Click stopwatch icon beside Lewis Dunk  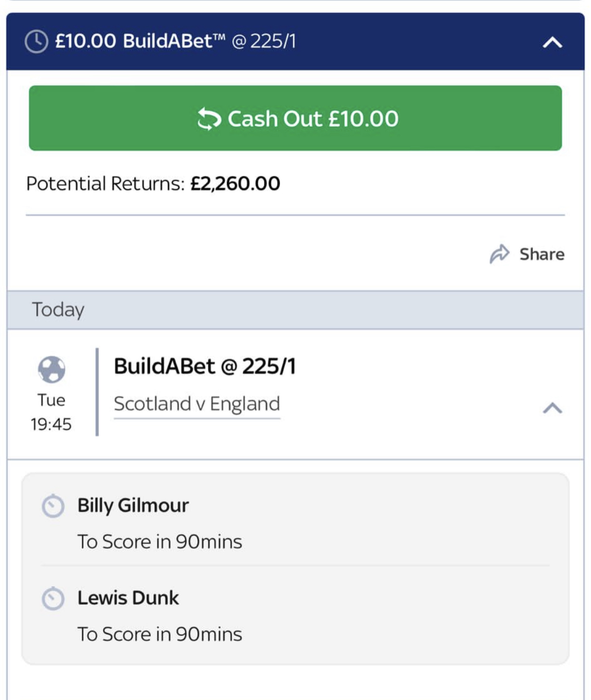pyautogui.click(x=53, y=598)
